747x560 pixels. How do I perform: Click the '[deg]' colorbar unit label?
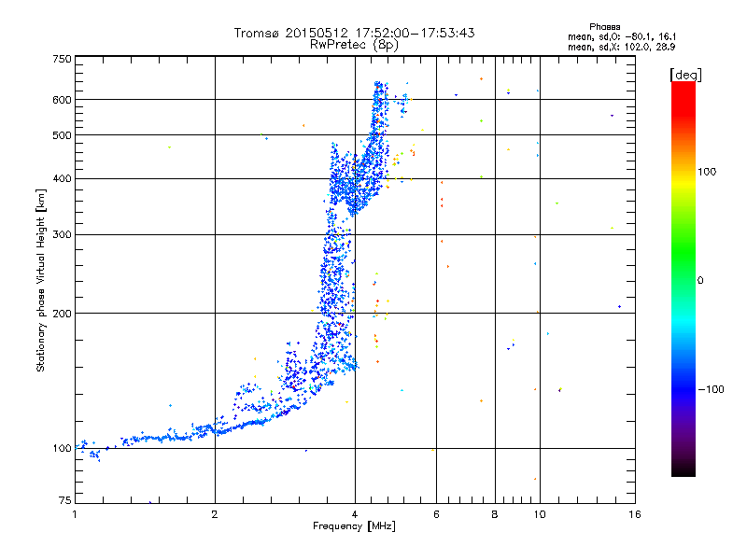685,75
